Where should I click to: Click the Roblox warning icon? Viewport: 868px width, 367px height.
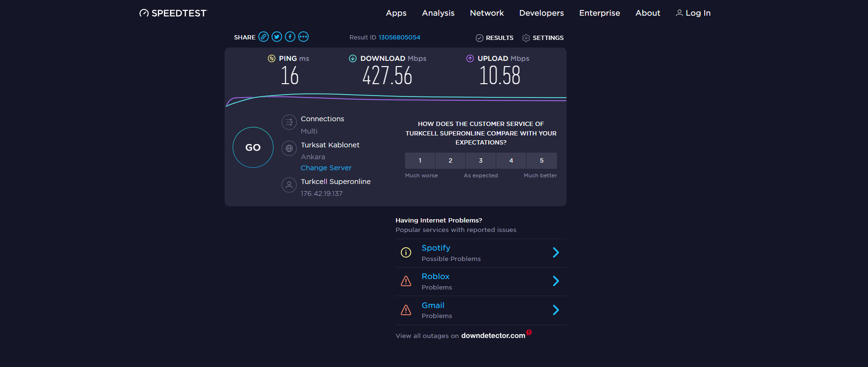406,281
